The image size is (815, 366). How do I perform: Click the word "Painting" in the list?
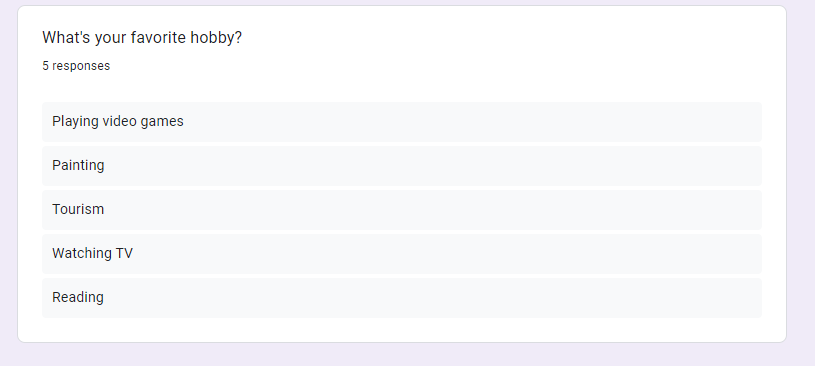(78, 165)
